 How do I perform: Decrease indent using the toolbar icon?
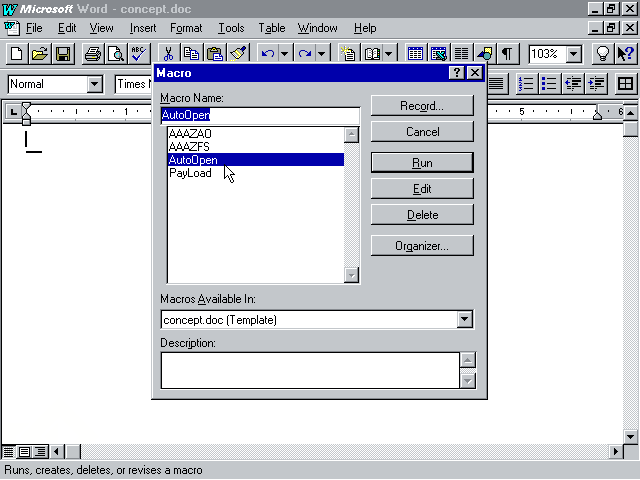click(573, 84)
